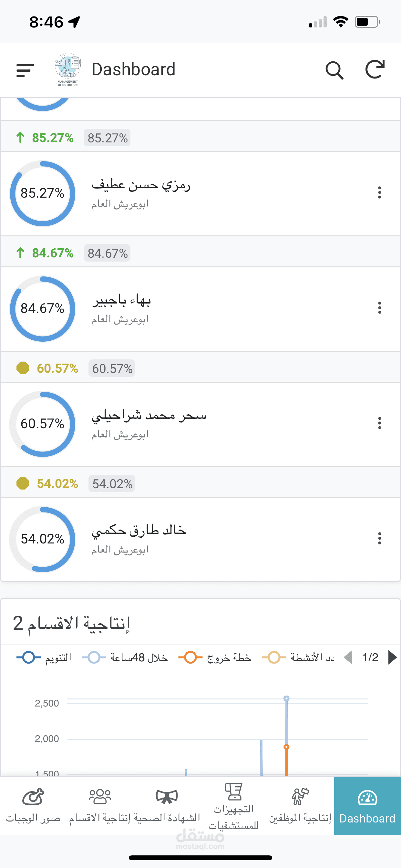Screen dimensions: 401x868
Task: Open options menu for سحر محمد شراحيلي
Action: point(379,423)
